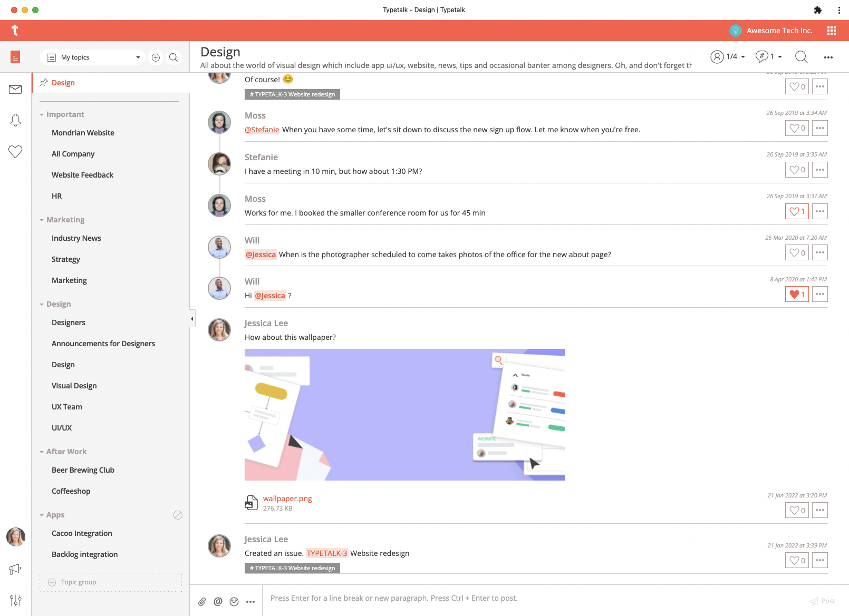Click Awesome Tech Inc. organization icon
Image resolution: width=849 pixels, height=616 pixels.
pos(735,31)
